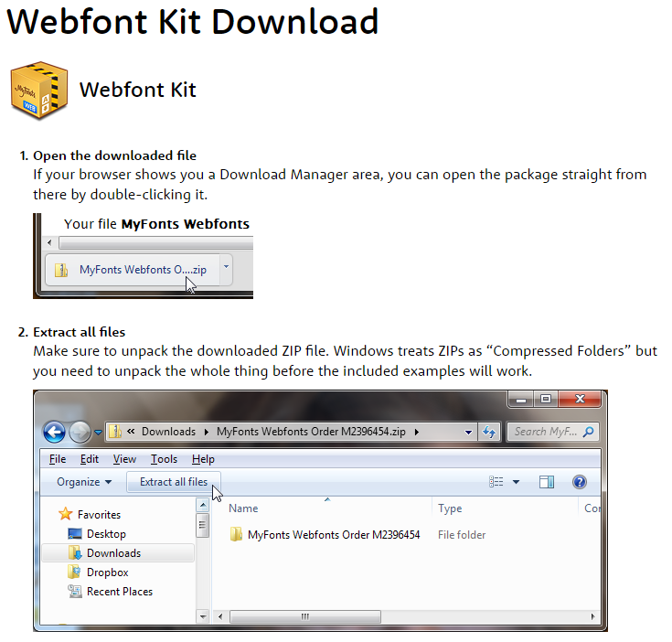
Task: Click the change view list icon
Action: click(x=496, y=482)
